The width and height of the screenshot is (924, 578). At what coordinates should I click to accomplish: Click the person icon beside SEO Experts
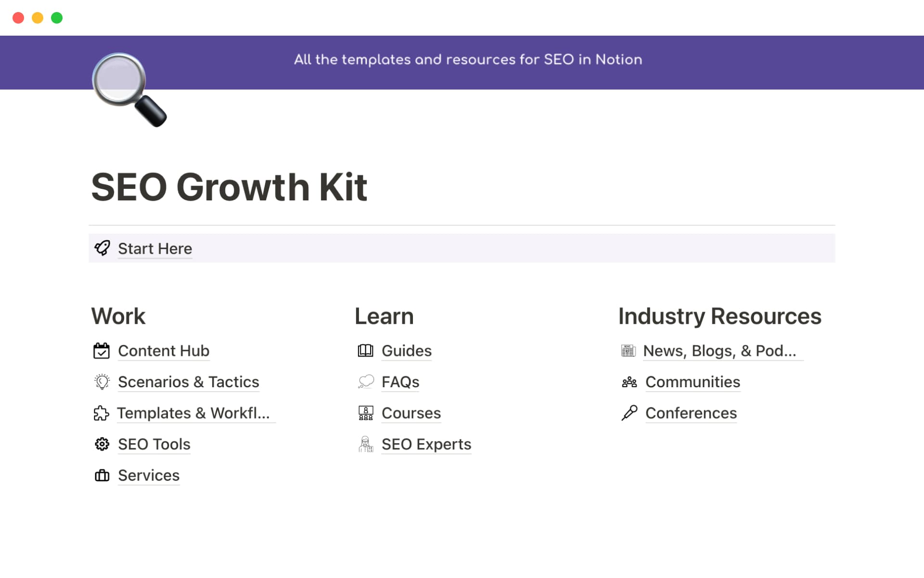[366, 444]
